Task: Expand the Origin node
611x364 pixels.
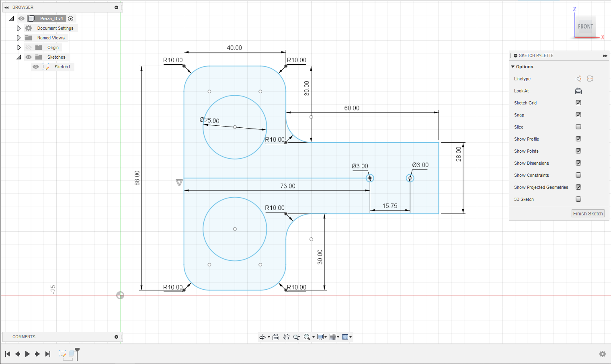Action: [x=18, y=47]
